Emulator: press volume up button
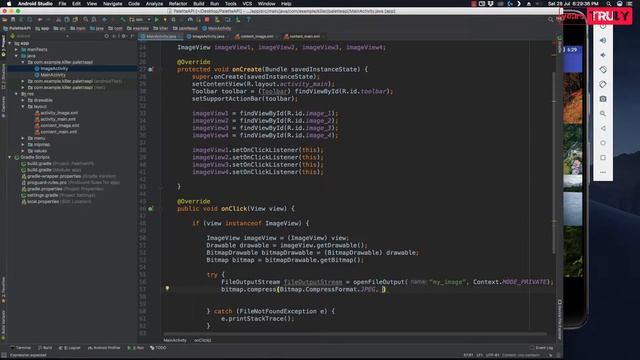Screen dimensions: 640x360 click(603, 40)
